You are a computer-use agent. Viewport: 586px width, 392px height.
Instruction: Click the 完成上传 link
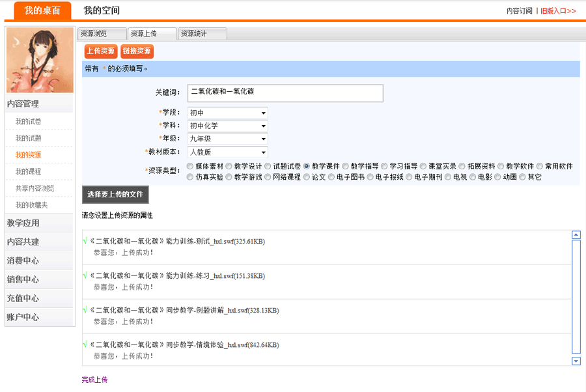(94, 380)
